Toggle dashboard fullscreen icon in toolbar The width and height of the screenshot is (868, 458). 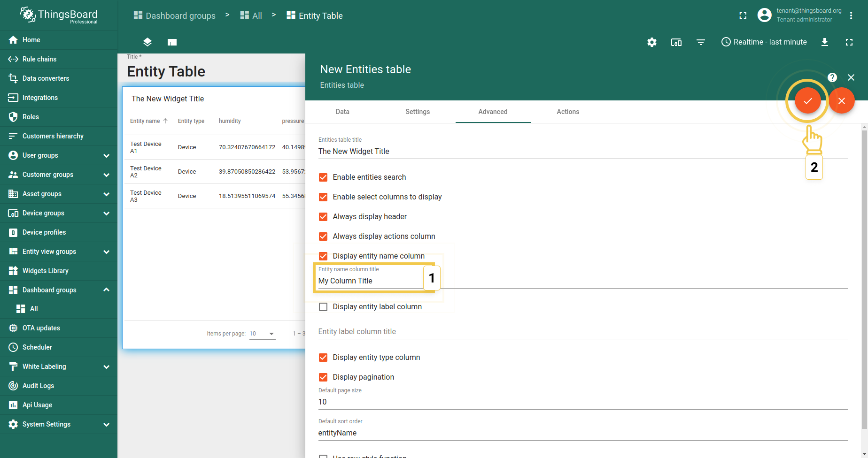click(x=849, y=42)
